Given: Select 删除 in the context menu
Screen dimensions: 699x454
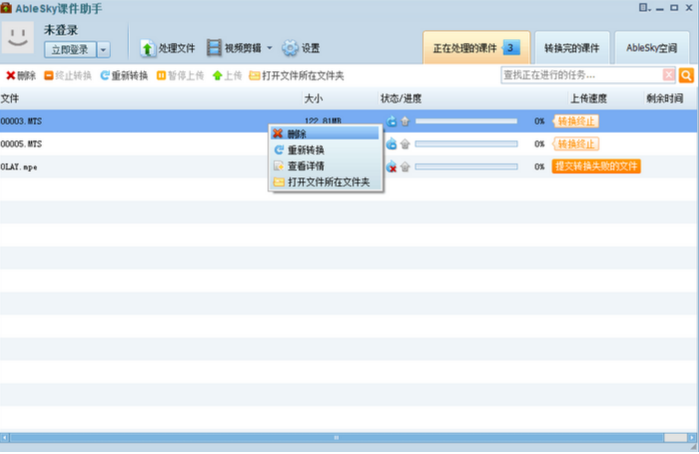Looking at the screenshot, I should click(x=297, y=134).
